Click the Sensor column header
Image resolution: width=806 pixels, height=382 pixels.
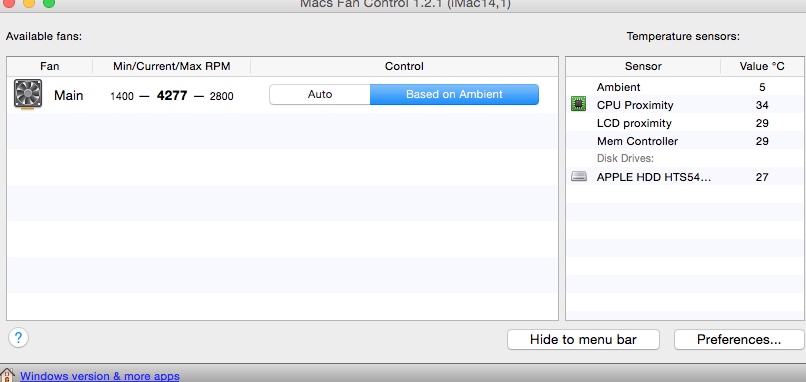643,66
